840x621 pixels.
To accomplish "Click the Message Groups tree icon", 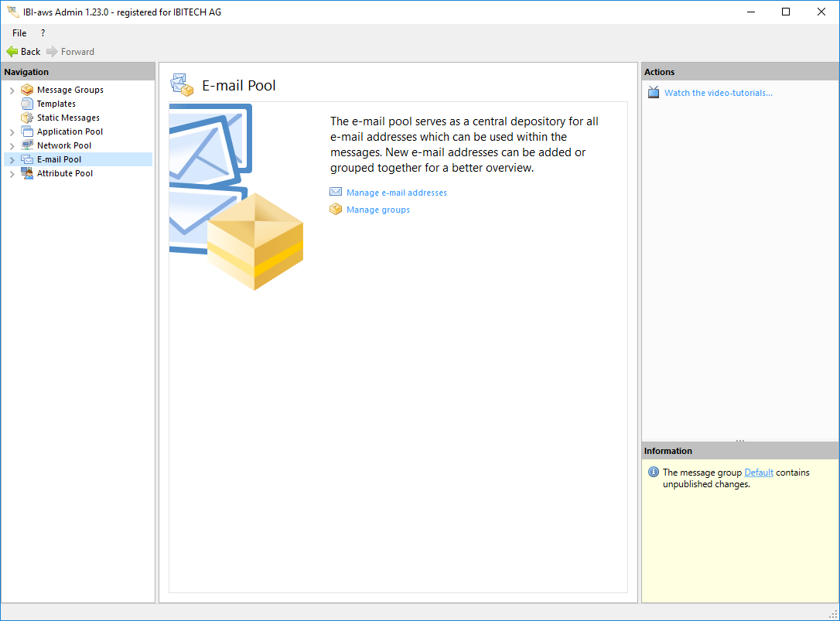I will click(27, 90).
